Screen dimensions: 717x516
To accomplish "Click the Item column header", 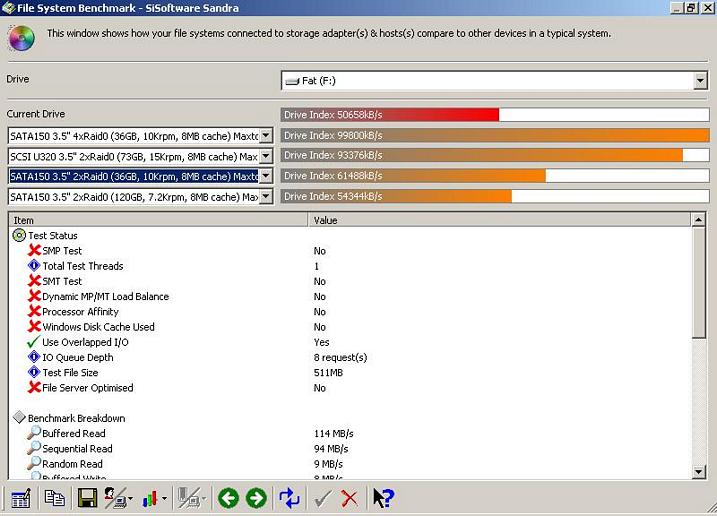I will (158, 220).
